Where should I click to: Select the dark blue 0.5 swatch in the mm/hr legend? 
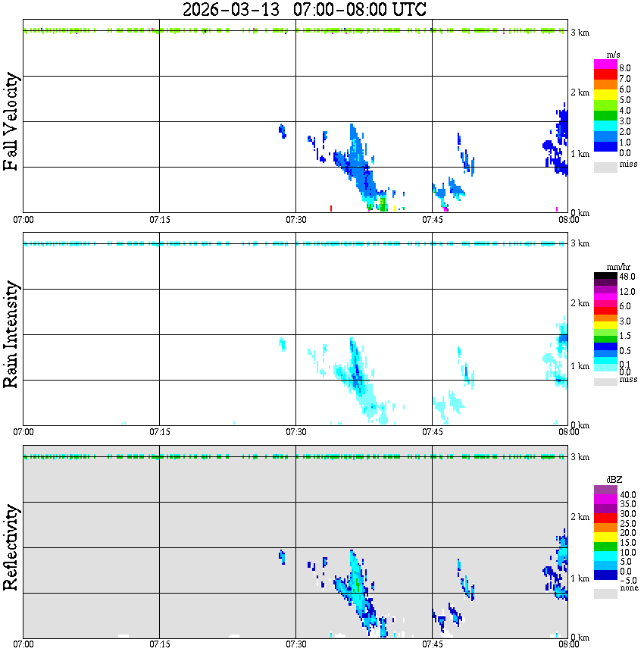605,346
